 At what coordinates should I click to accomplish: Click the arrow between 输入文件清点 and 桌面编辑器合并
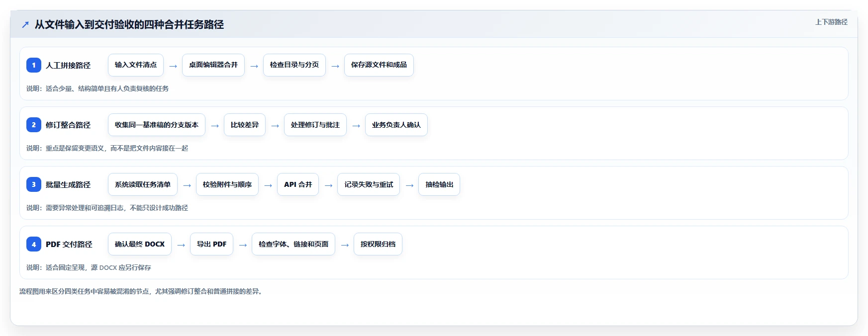(173, 66)
